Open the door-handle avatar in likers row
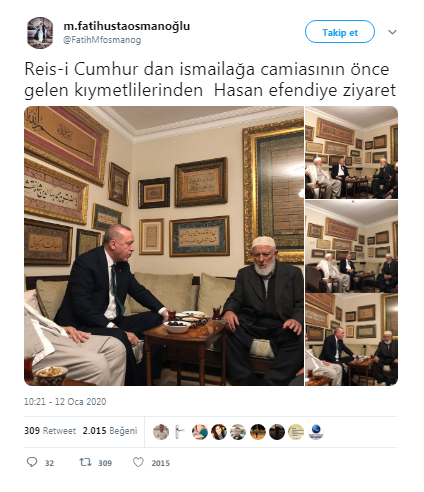This screenshot has width=424, height=492. coord(180,432)
